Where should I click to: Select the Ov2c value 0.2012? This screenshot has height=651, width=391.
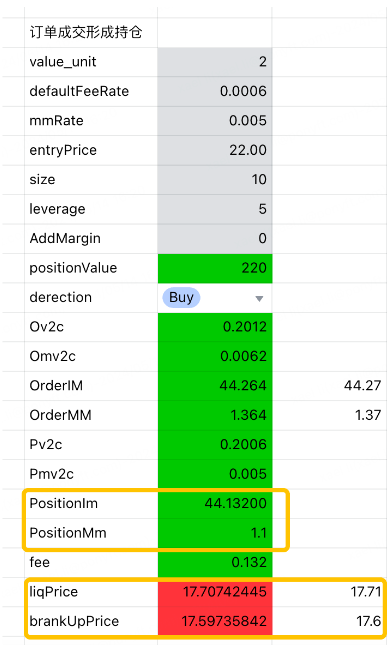(215, 327)
